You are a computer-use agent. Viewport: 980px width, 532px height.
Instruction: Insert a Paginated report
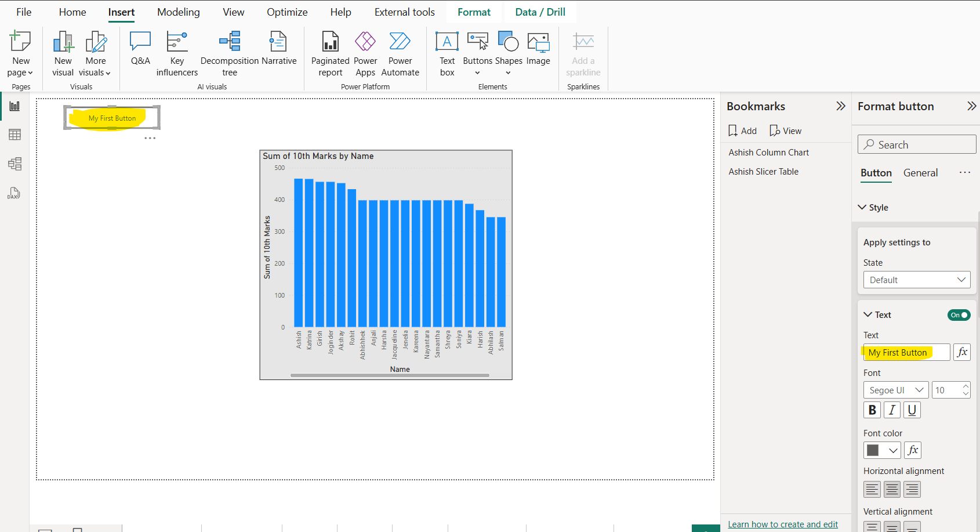(330, 52)
